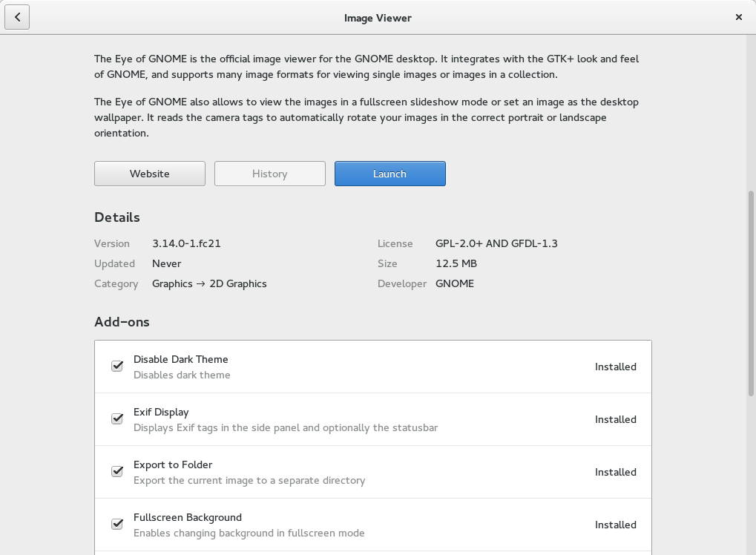
Task: Uncheck the Fullscreen Background add-on
Action: pyautogui.click(x=117, y=524)
